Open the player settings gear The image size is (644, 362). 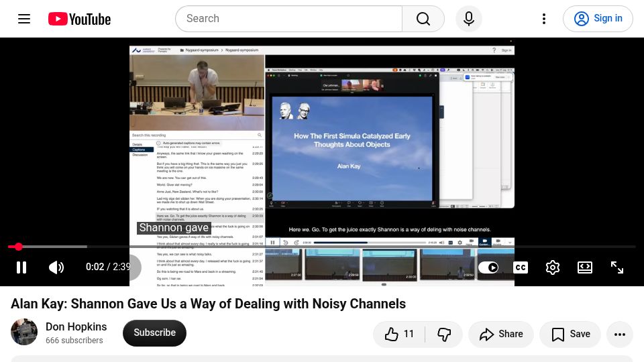(x=552, y=267)
